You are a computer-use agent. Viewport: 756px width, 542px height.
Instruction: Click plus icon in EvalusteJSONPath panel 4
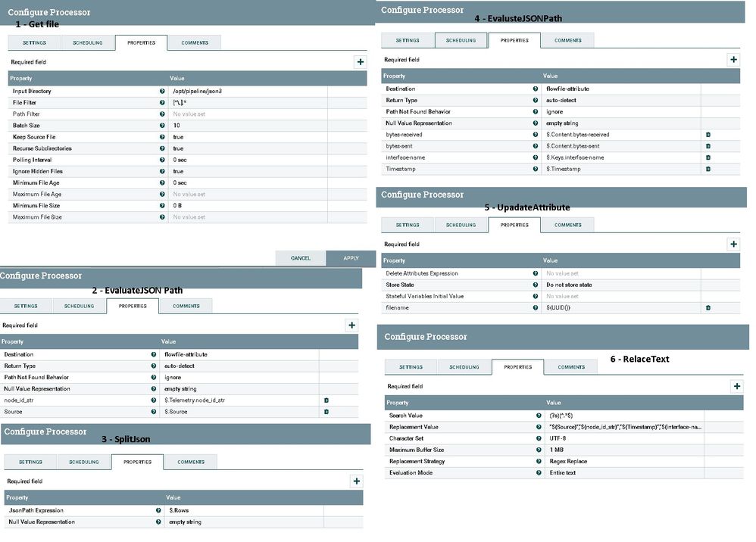(x=733, y=59)
